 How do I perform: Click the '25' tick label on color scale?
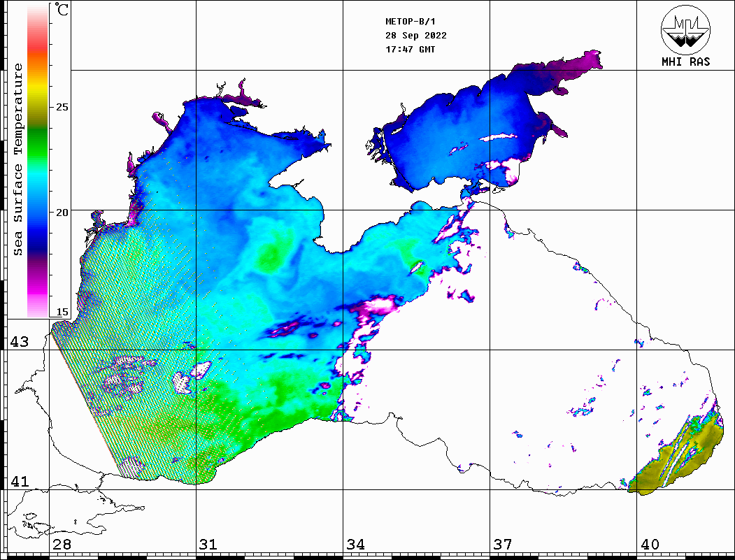62,107
